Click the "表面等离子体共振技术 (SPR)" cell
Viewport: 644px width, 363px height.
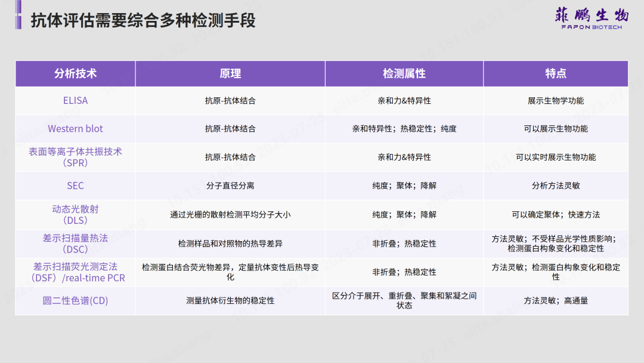(75, 157)
